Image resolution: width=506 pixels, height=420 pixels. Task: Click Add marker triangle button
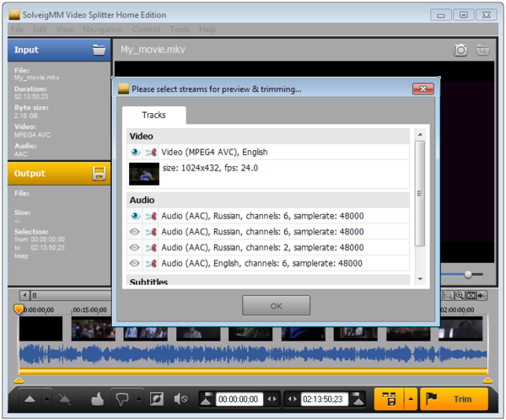pos(30,400)
